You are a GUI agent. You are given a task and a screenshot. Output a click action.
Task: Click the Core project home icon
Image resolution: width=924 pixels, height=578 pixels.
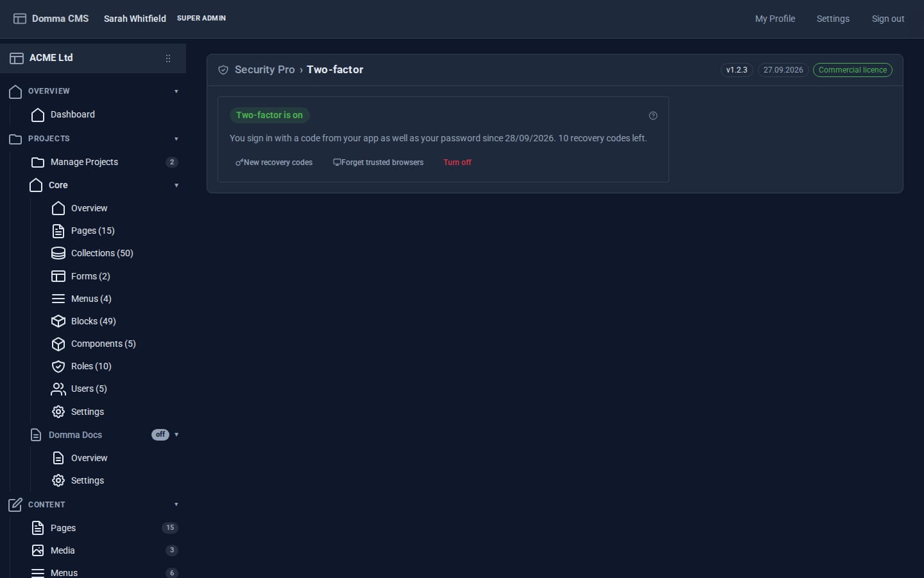coord(36,185)
